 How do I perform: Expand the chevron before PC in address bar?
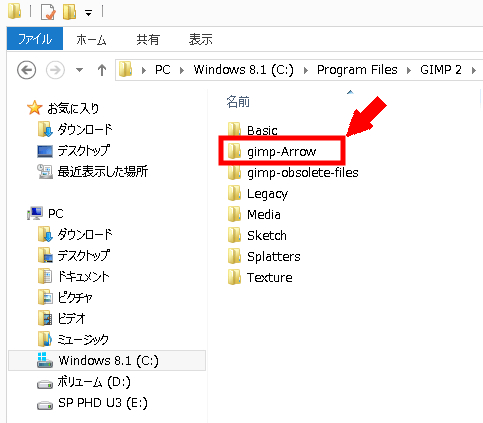[144, 70]
